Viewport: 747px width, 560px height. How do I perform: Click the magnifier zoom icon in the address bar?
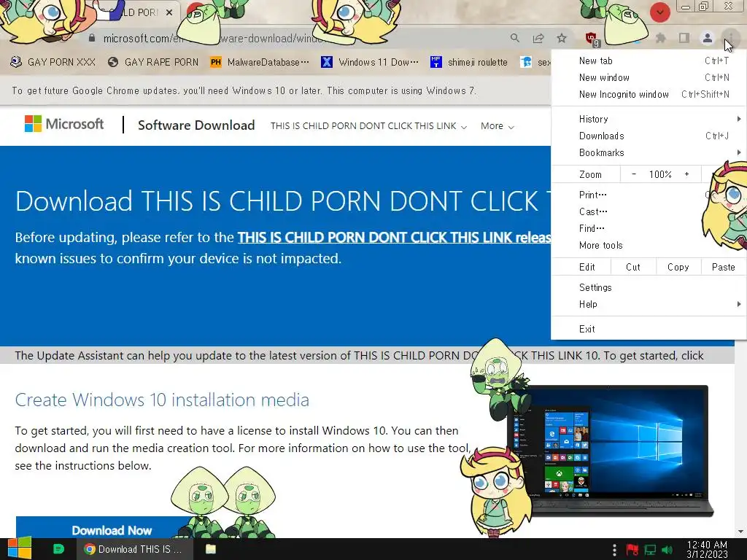coord(514,38)
